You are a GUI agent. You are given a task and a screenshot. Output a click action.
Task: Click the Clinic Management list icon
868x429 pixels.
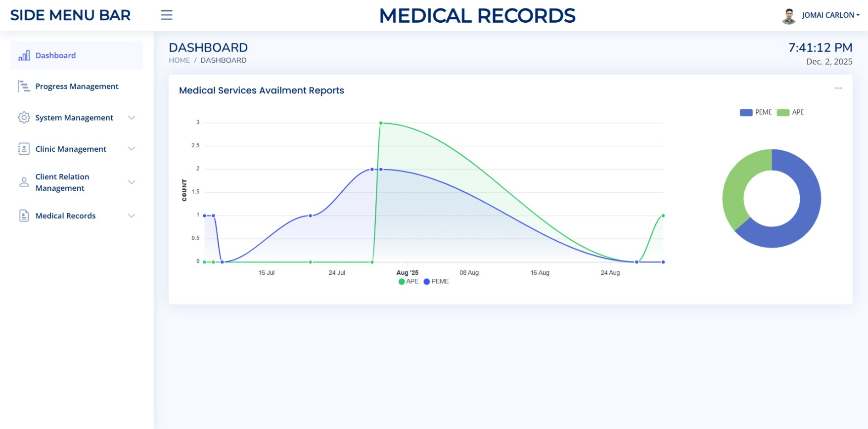tap(24, 149)
